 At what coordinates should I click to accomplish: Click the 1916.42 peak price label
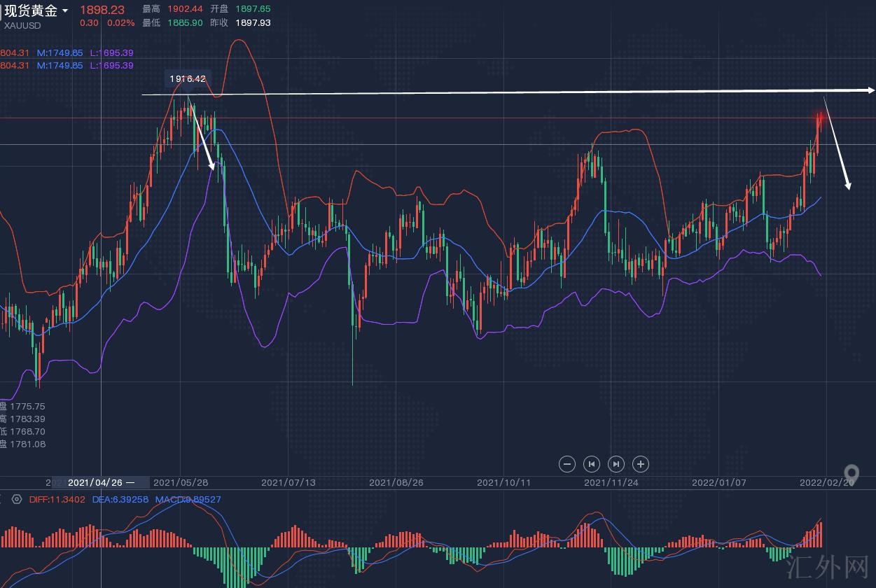(x=188, y=78)
